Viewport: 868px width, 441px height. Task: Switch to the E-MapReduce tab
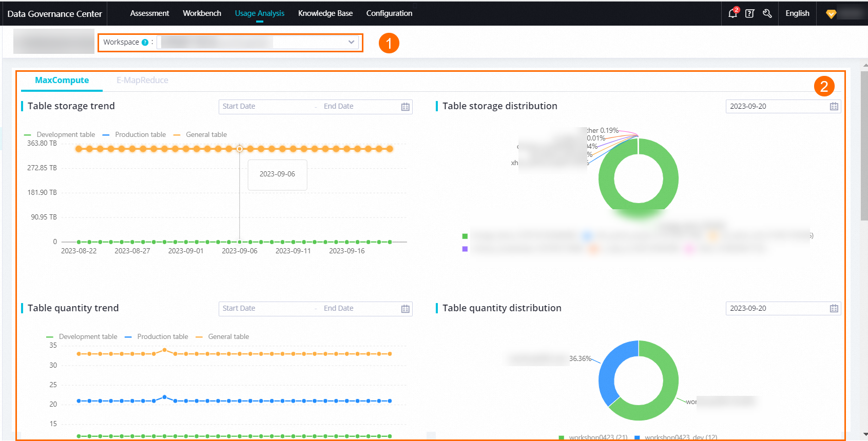click(x=142, y=80)
